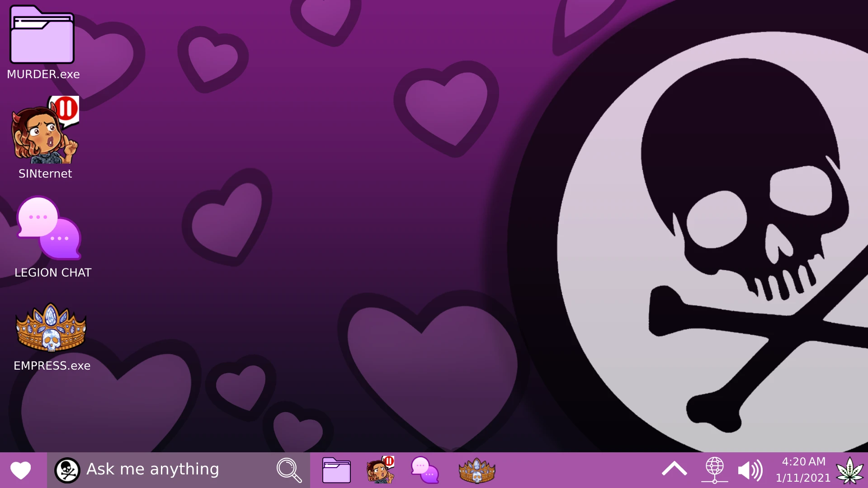
Task: Open the MURDER.exe folder from the taskbar
Action: [x=336, y=470]
